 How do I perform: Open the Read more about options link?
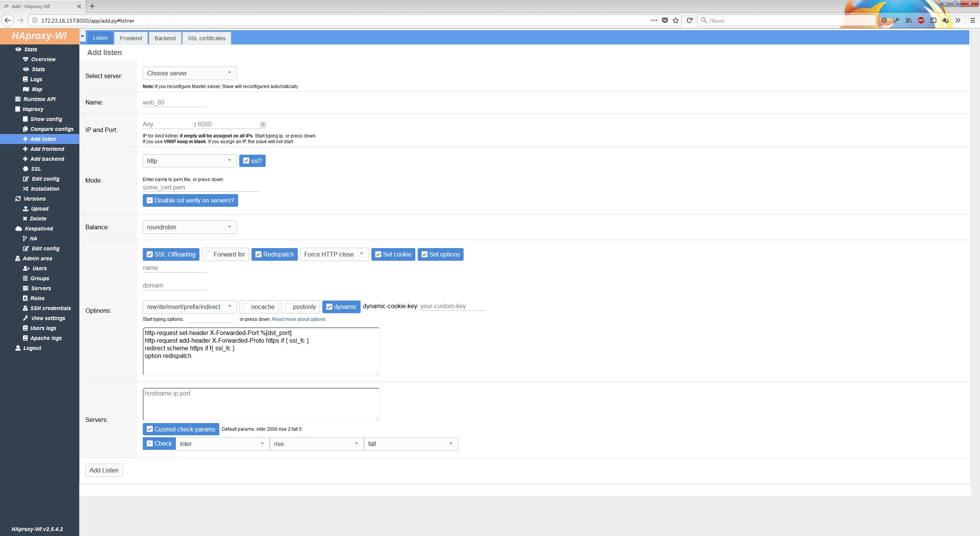click(x=299, y=319)
